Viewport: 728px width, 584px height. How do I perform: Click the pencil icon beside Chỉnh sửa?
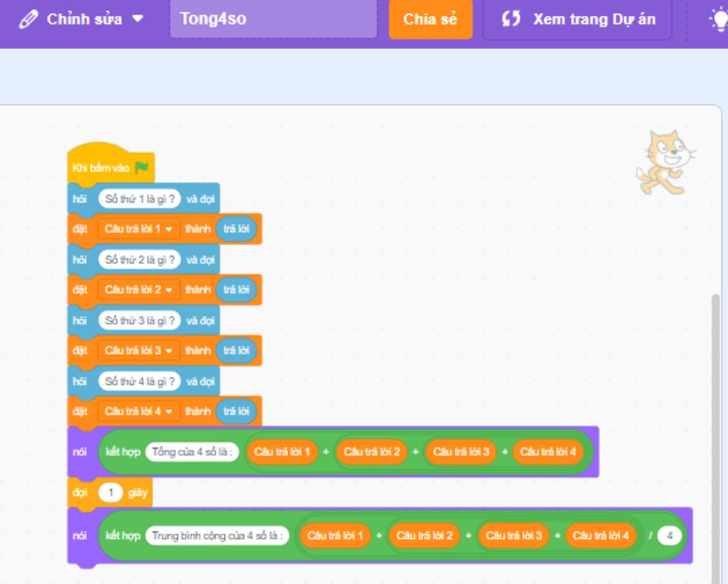pyautogui.click(x=28, y=19)
